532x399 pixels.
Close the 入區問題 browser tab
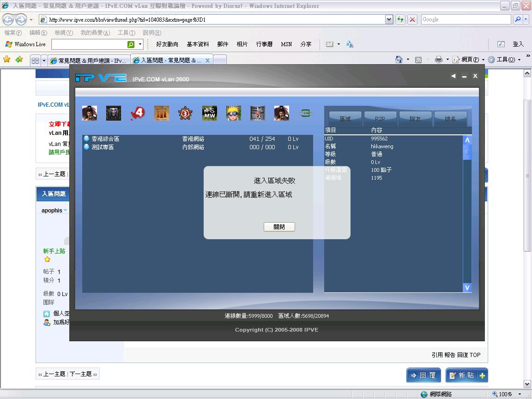pos(208,60)
